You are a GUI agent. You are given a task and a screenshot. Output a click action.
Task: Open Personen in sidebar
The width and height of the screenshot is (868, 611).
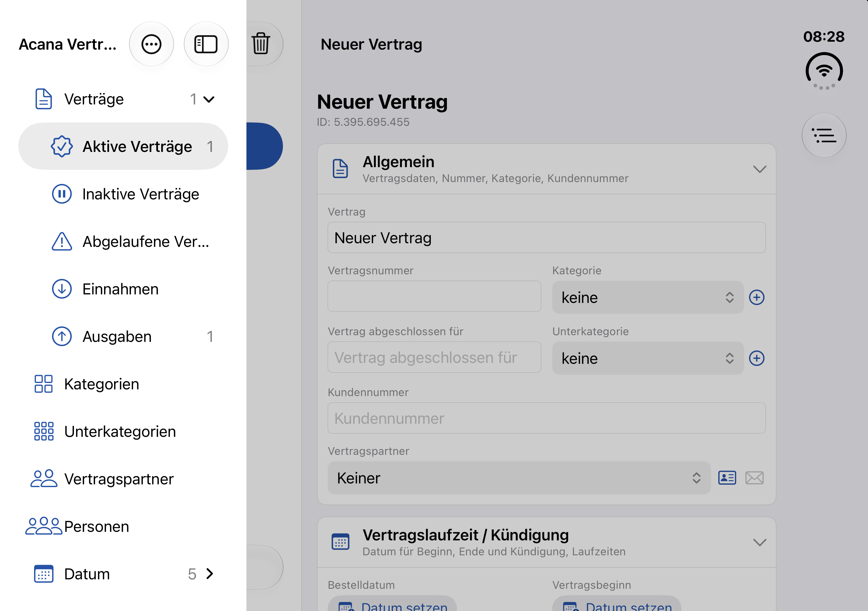[x=123, y=527]
